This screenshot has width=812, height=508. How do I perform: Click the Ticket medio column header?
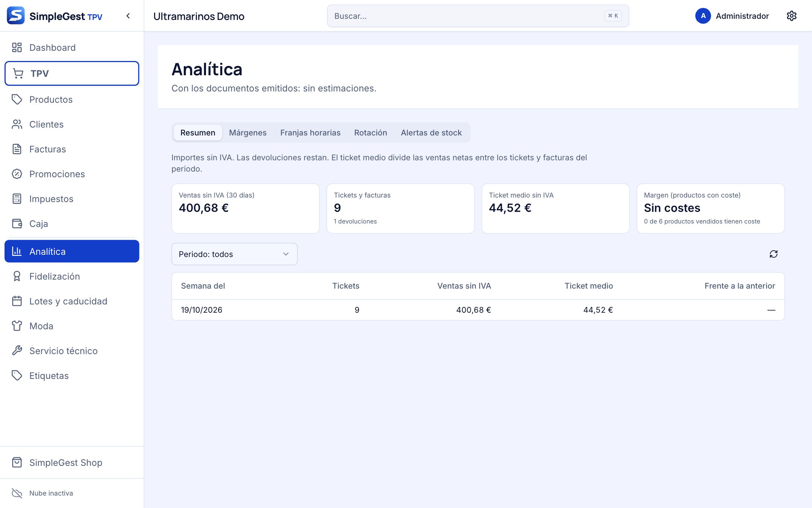pos(589,286)
